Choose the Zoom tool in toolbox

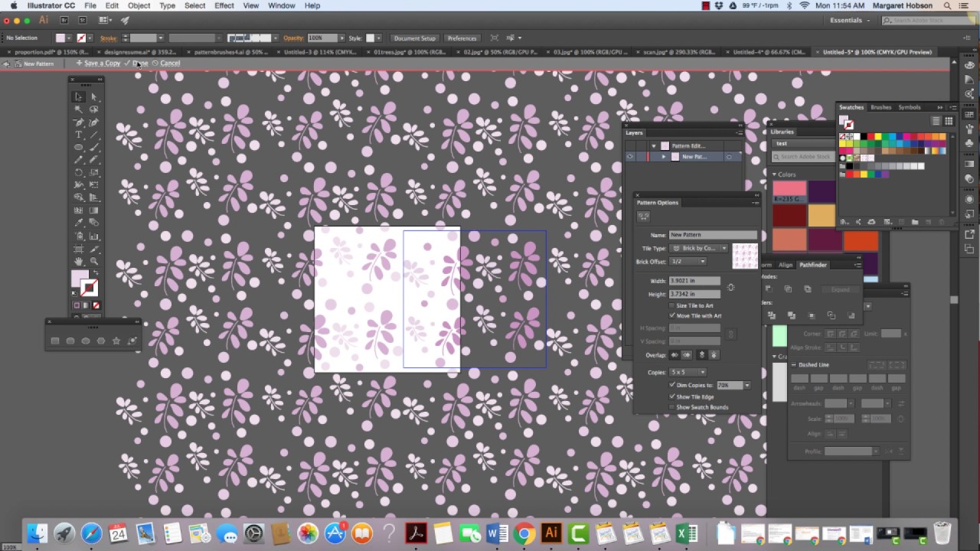(94, 262)
